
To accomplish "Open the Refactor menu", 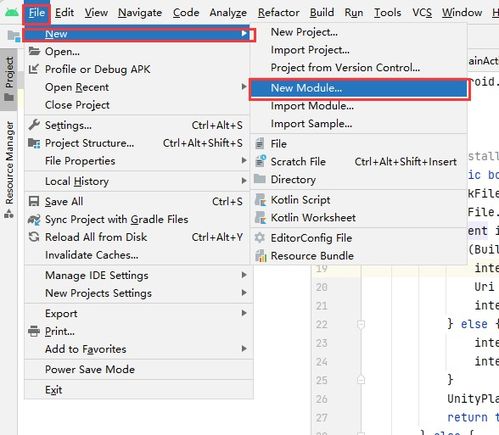I will pyautogui.click(x=279, y=13).
